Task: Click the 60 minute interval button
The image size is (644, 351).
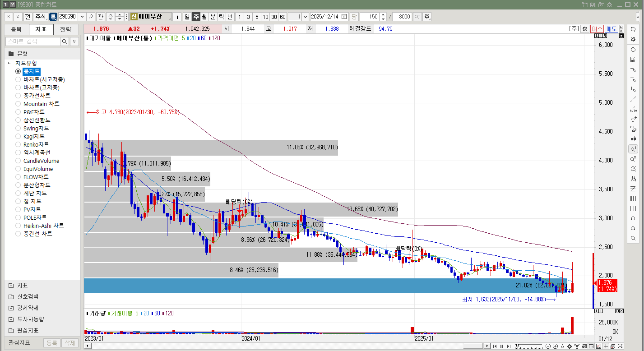Action: [283, 17]
